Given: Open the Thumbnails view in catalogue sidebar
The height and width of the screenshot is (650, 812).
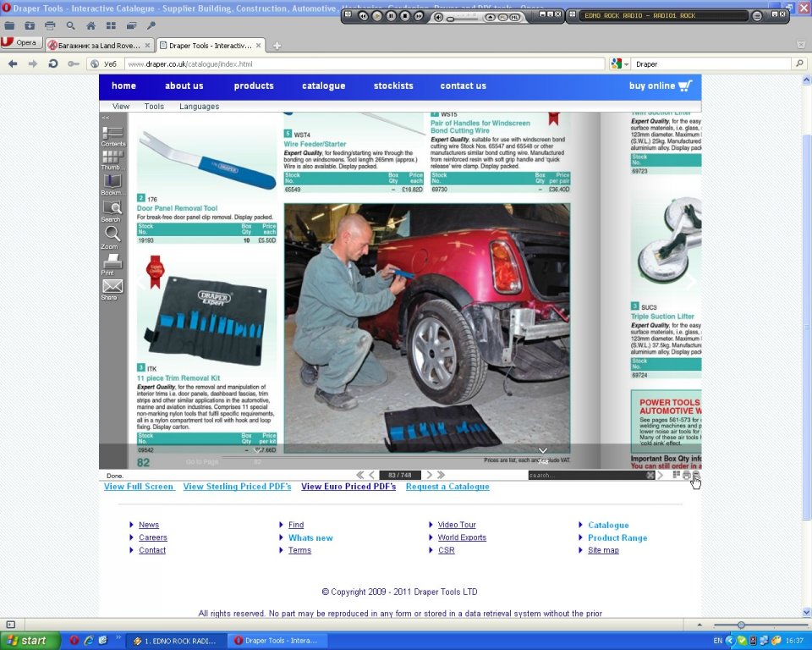Looking at the screenshot, I should point(112,160).
